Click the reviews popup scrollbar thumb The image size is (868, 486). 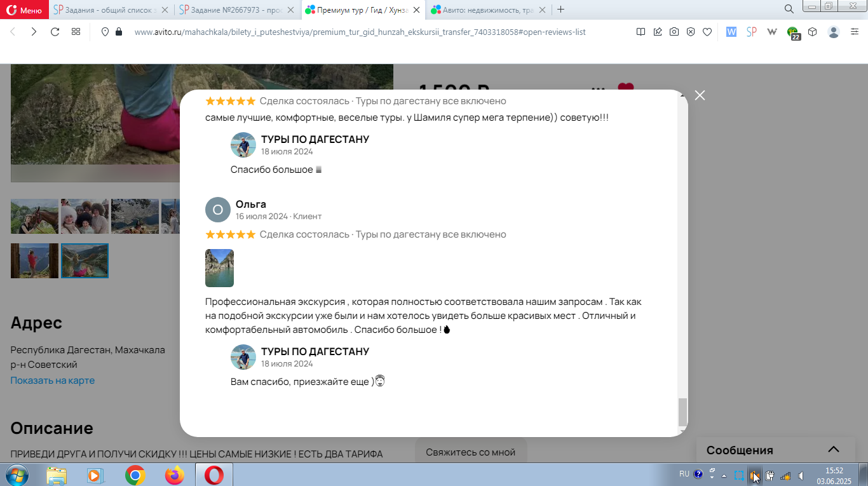tap(682, 412)
